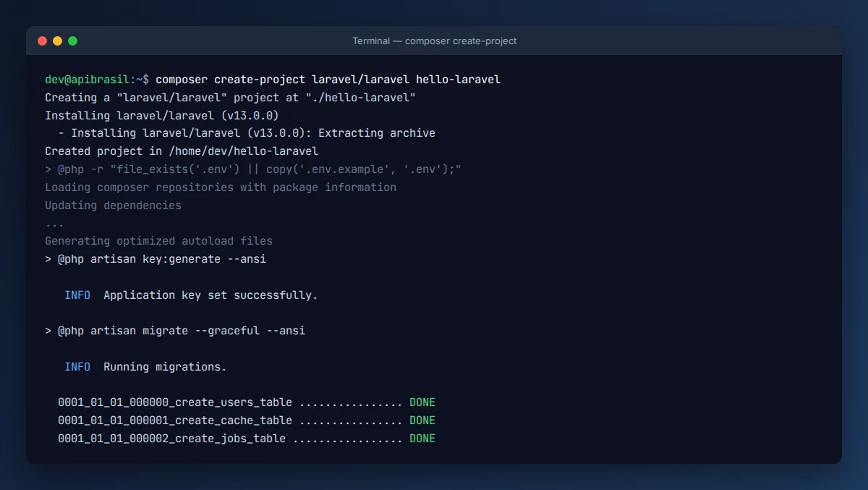868x490 pixels.
Task: Click the red close window button
Action: tap(42, 41)
